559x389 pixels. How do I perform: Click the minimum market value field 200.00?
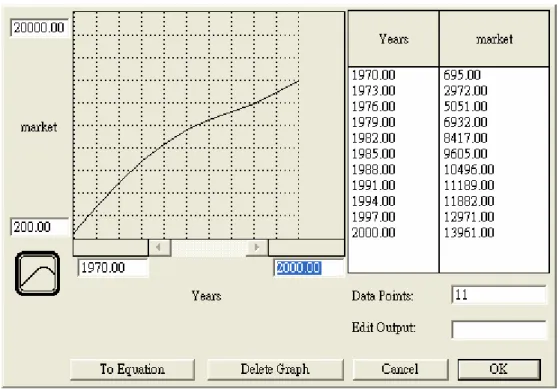click(x=39, y=227)
